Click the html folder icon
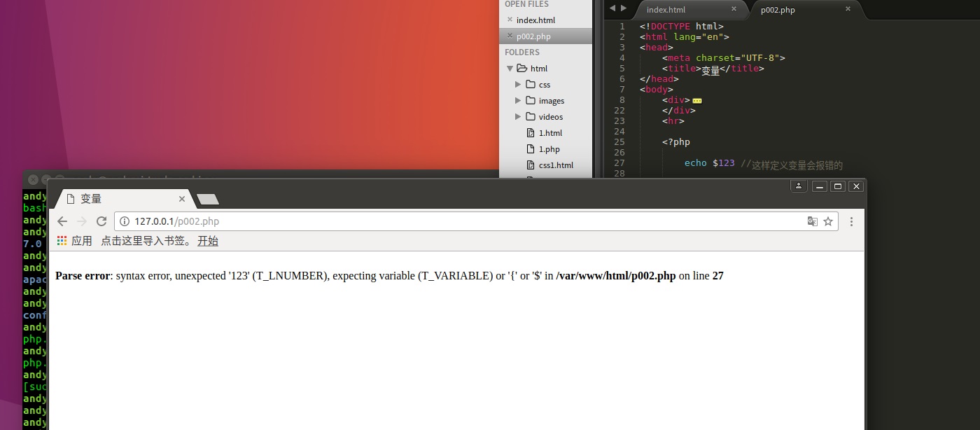This screenshot has width=980, height=430. point(521,69)
